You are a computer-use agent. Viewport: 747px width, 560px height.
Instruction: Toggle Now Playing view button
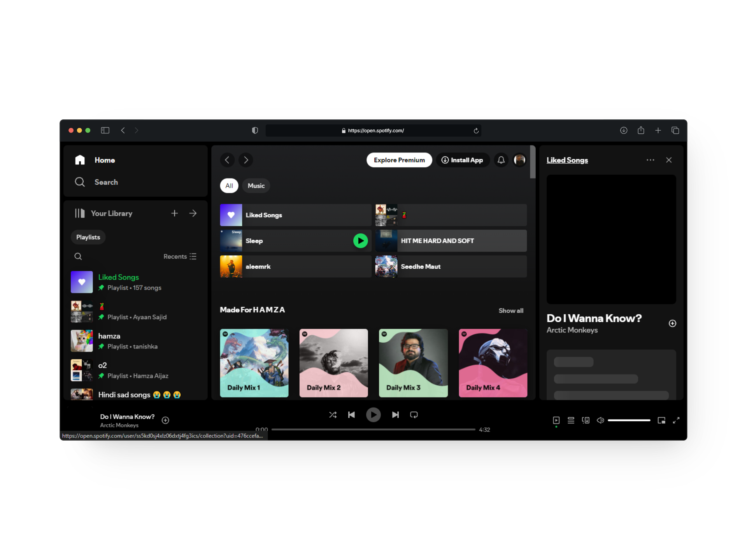[556, 420]
